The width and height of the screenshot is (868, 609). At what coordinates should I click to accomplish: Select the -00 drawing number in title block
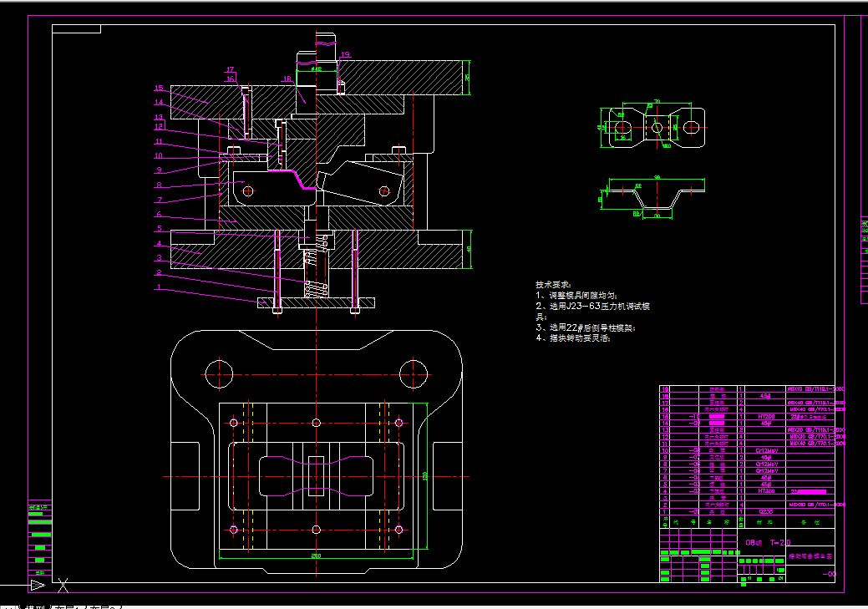tap(830, 574)
